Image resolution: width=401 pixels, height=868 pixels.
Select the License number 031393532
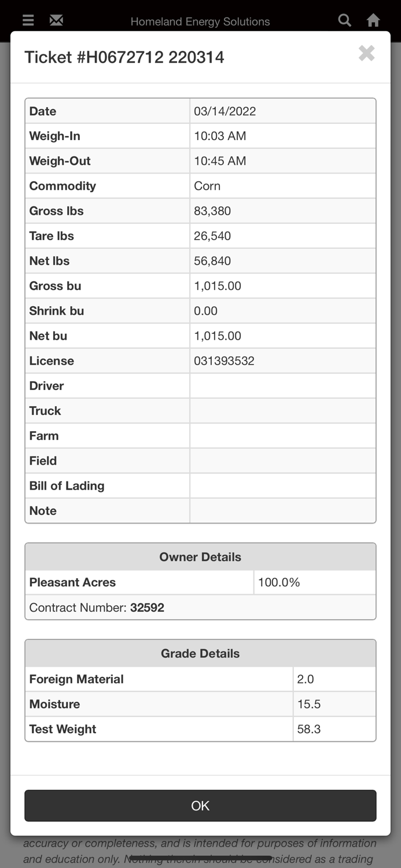(x=224, y=361)
